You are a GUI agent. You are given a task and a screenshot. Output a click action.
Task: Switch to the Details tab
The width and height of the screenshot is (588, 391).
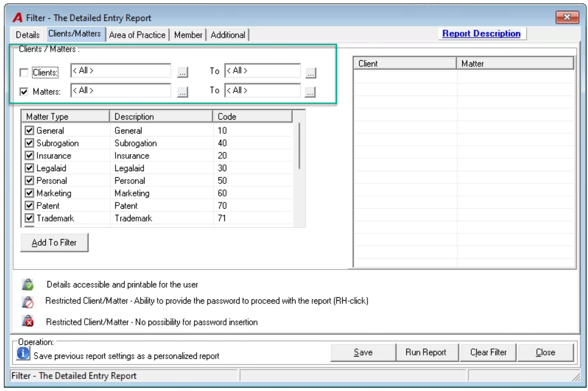[x=28, y=35]
